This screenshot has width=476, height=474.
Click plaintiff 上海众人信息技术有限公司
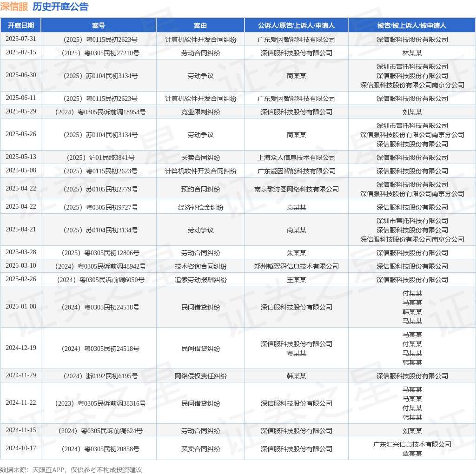(x=296, y=158)
